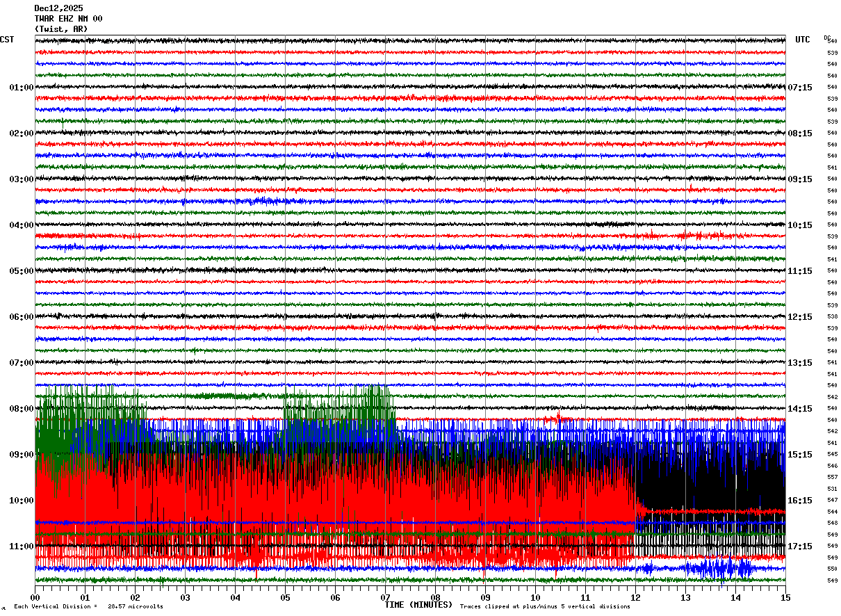The image size is (841, 616).
Task: Select the 05:00 CST row label
Action: click(x=22, y=271)
